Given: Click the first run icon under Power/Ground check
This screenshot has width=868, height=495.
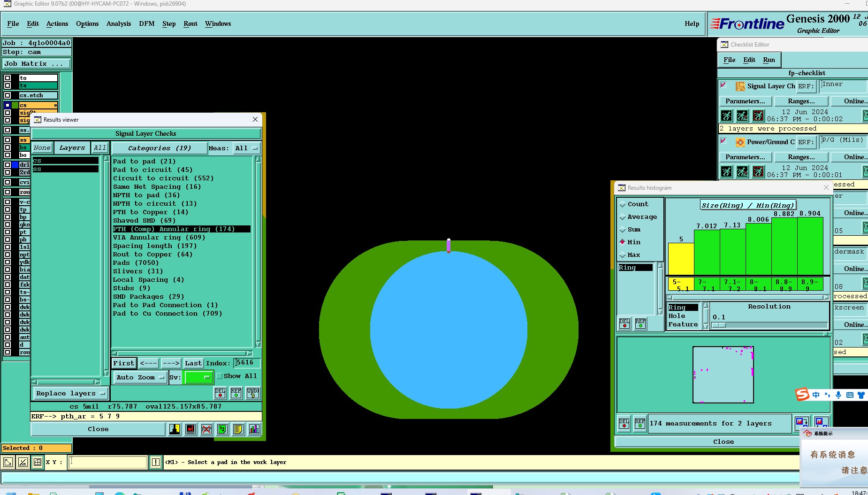Looking at the screenshot, I should tap(726, 171).
